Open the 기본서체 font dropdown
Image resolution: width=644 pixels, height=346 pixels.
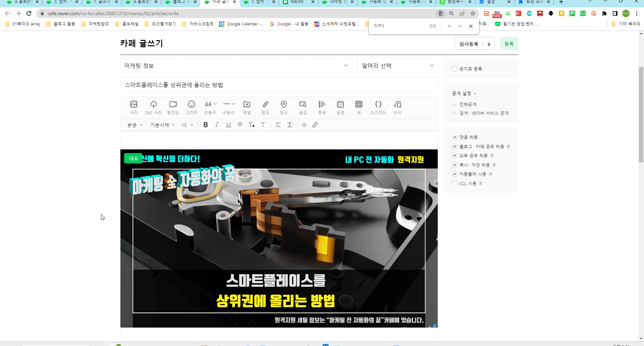pyautogui.click(x=162, y=125)
